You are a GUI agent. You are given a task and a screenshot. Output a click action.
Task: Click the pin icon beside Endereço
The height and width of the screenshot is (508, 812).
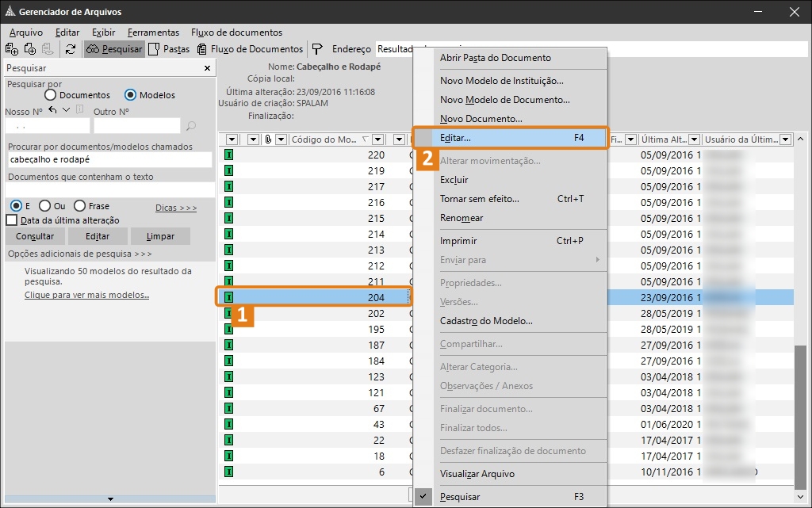coord(317,49)
